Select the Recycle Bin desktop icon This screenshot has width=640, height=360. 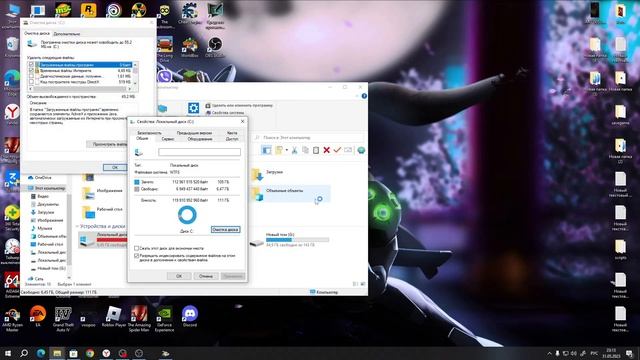click(x=12, y=47)
